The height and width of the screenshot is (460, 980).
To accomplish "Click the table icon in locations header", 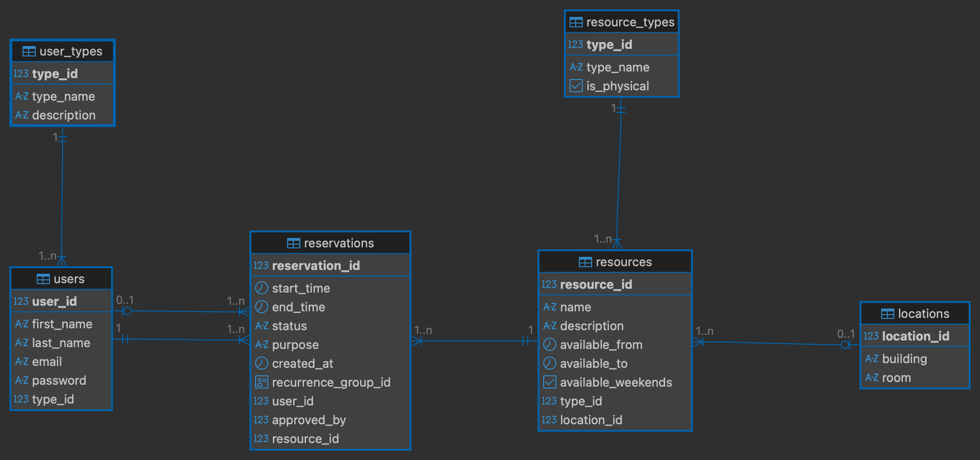I will point(887,314).
